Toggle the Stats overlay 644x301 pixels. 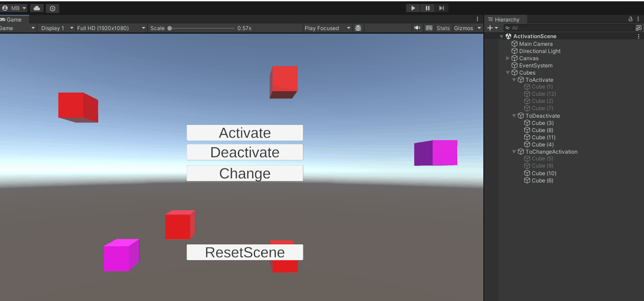443,28
